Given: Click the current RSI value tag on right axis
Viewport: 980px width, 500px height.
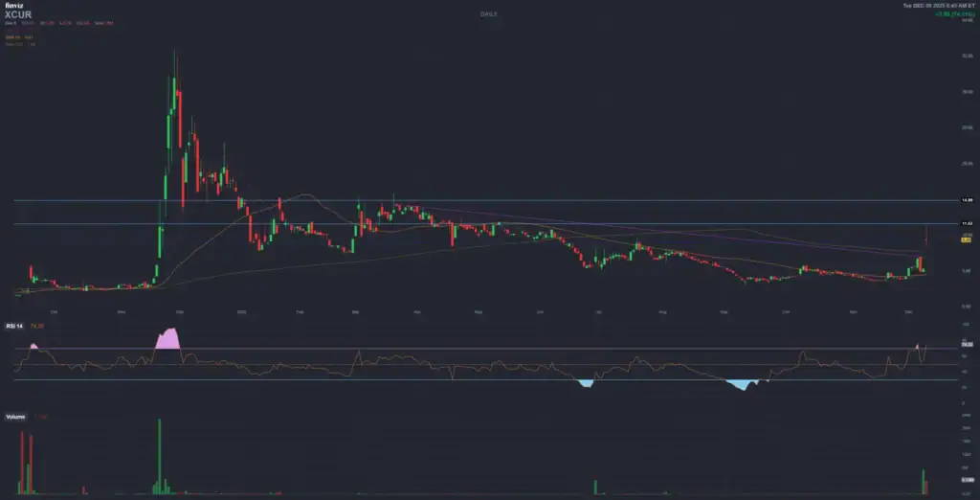Looking at the screenshot, I should pyautogui.click(x=967, y=343).
